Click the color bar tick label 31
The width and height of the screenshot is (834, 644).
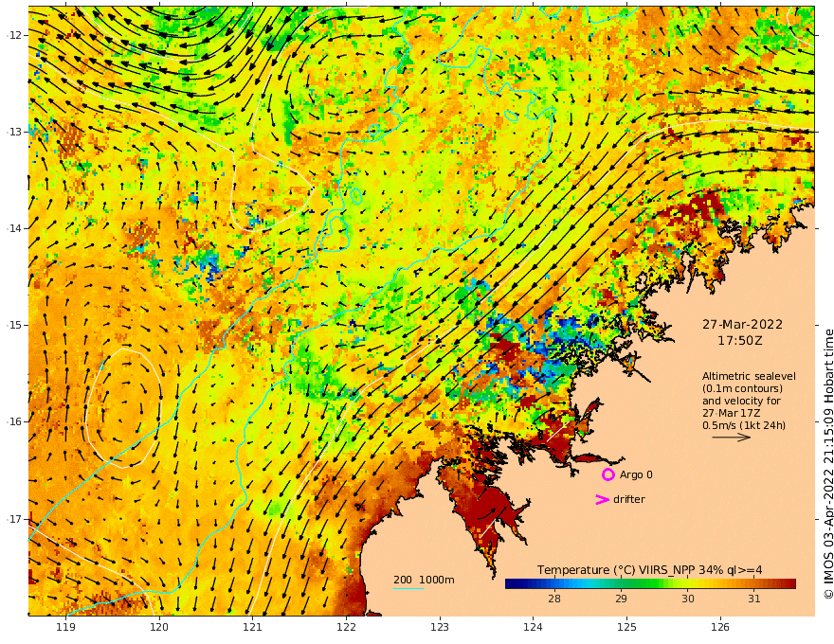(753, 599)
